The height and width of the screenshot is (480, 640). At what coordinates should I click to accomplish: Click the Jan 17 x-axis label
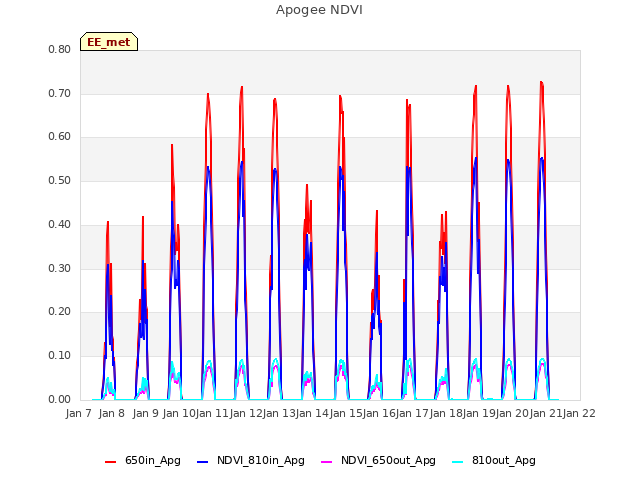pos(413,413)
